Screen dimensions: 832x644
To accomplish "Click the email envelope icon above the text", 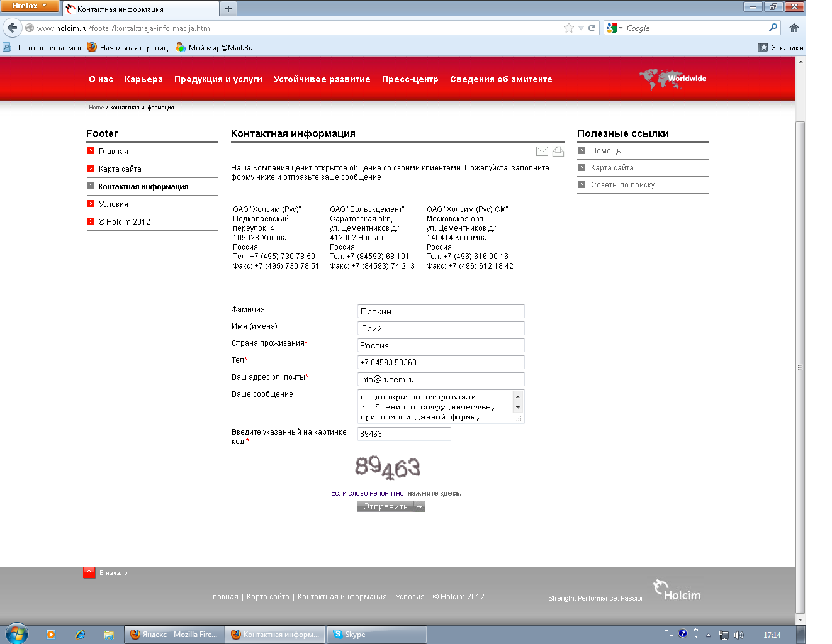I will tap(542, 151).
